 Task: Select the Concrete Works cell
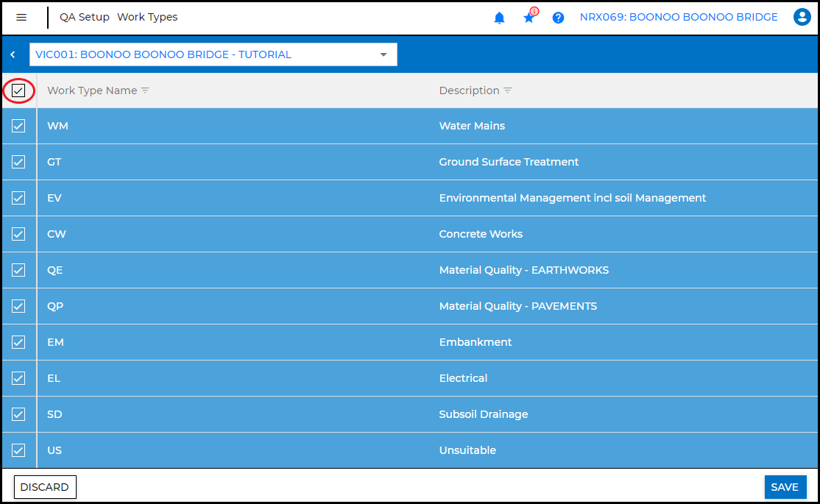tap(481, 234)
